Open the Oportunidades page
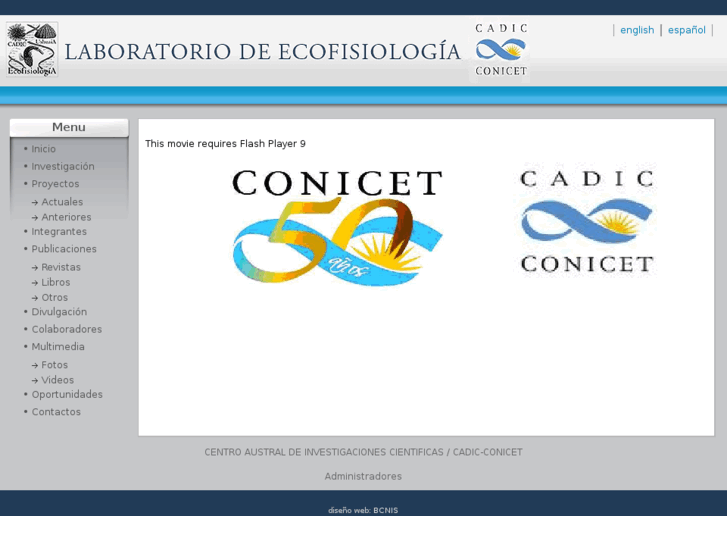727x545 pixels. (67, 395)
